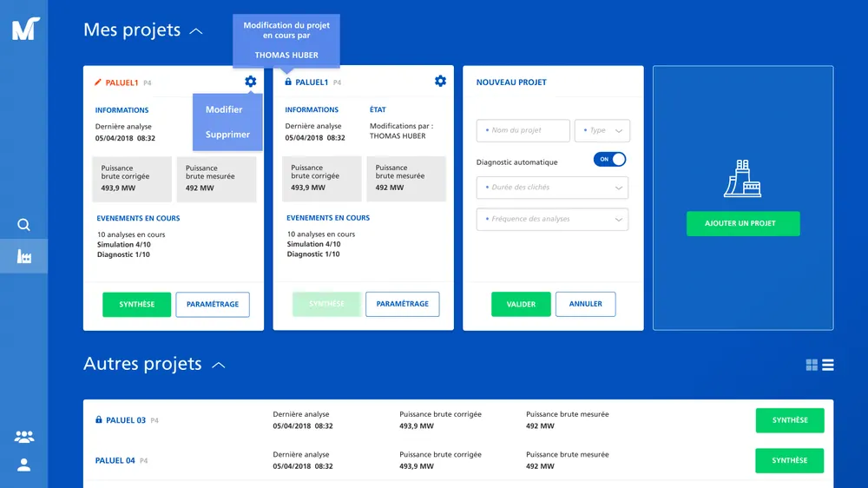The image size is (868, 488).
Task: Click the locked PALUEL1 card title
Action: coord(312,82)
